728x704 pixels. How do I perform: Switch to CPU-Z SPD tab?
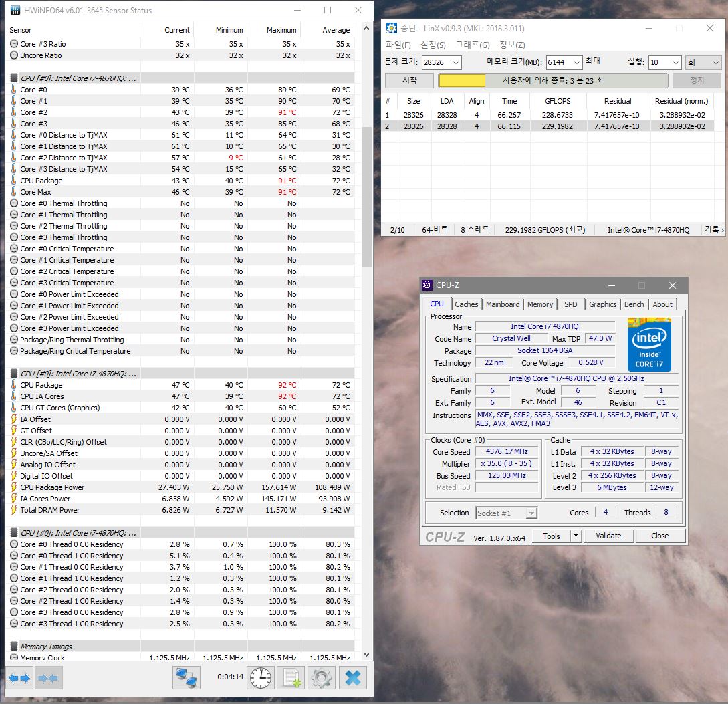pyautogui.click(x=571, y=304)
